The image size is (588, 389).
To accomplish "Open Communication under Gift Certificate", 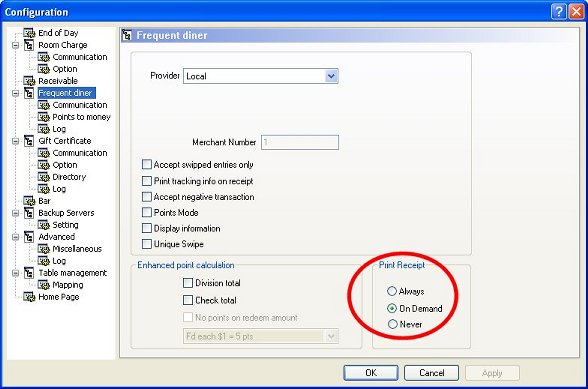I will 80,153.
